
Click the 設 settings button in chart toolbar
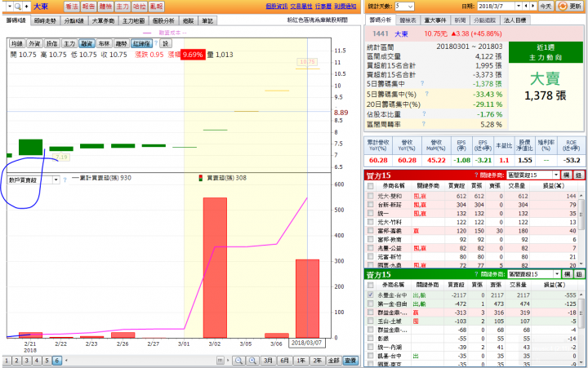tap(165, 44)
